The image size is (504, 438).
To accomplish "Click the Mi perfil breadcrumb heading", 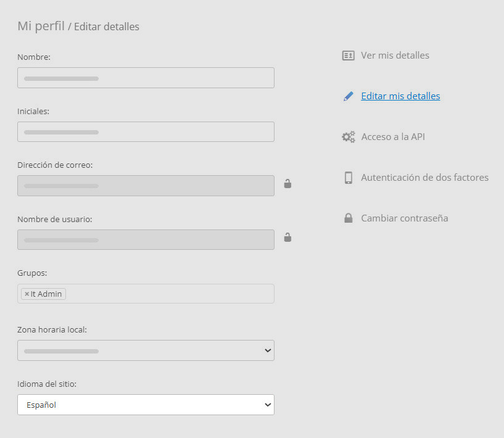I will point(41,26).
